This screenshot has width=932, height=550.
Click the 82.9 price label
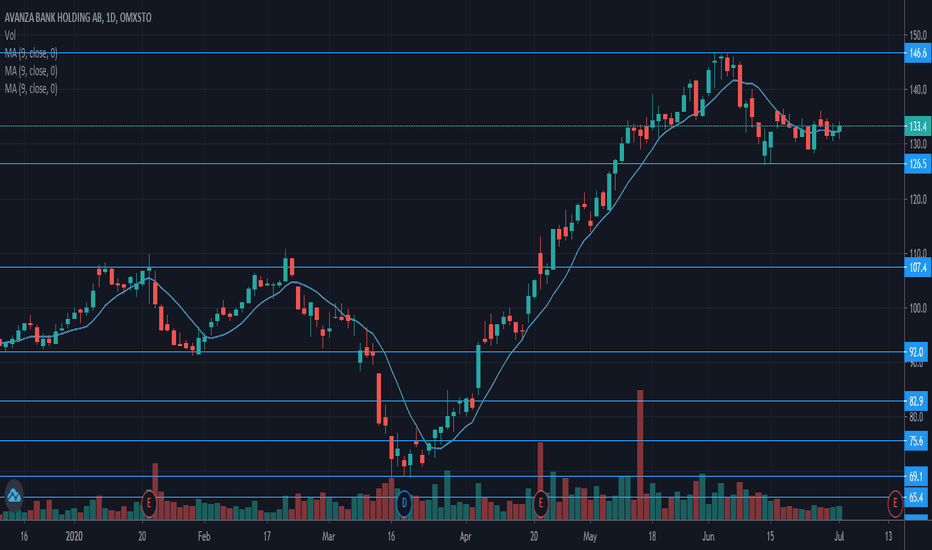point(917,401)
